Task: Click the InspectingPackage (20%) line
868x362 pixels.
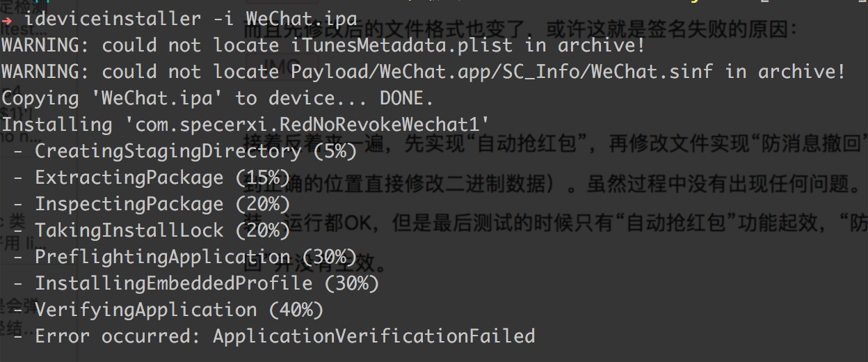Action: (150, 204)
